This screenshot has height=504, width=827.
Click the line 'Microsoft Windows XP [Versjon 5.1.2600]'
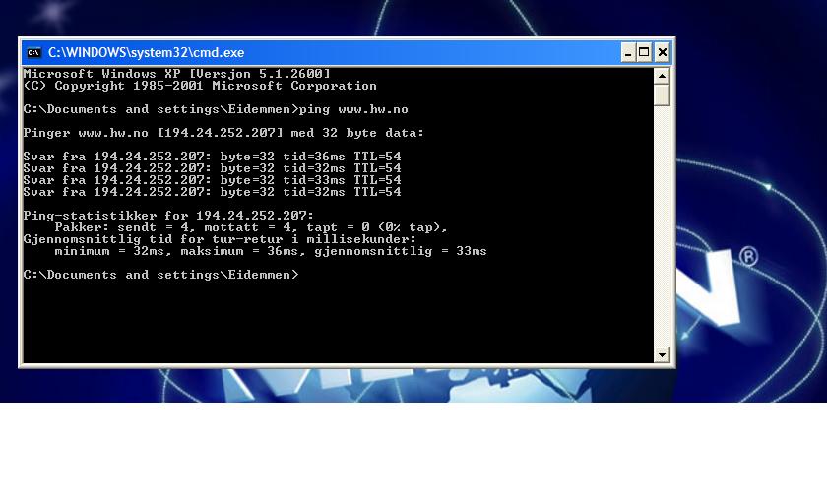coord(176,74)
